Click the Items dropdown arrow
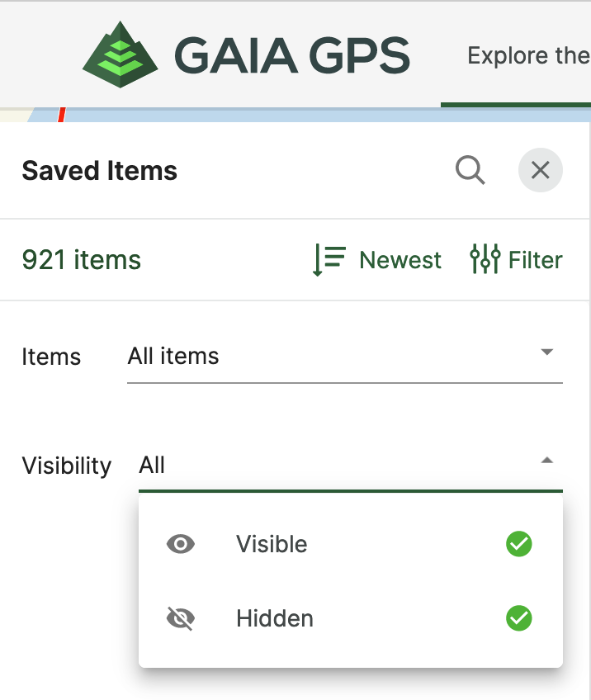This screenshot has width=591, height=700. click(x=546, y=352)
